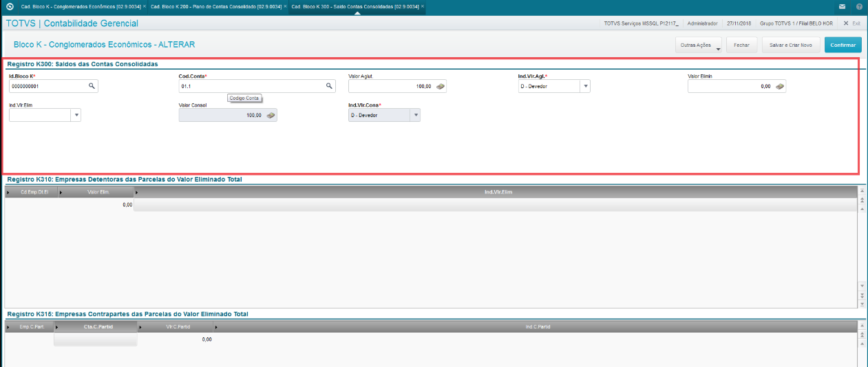The width and height of the screenshot is (868, 367).
Task: Click the Ind.Vlr.Elim grid column header
Action: point(496,192)
